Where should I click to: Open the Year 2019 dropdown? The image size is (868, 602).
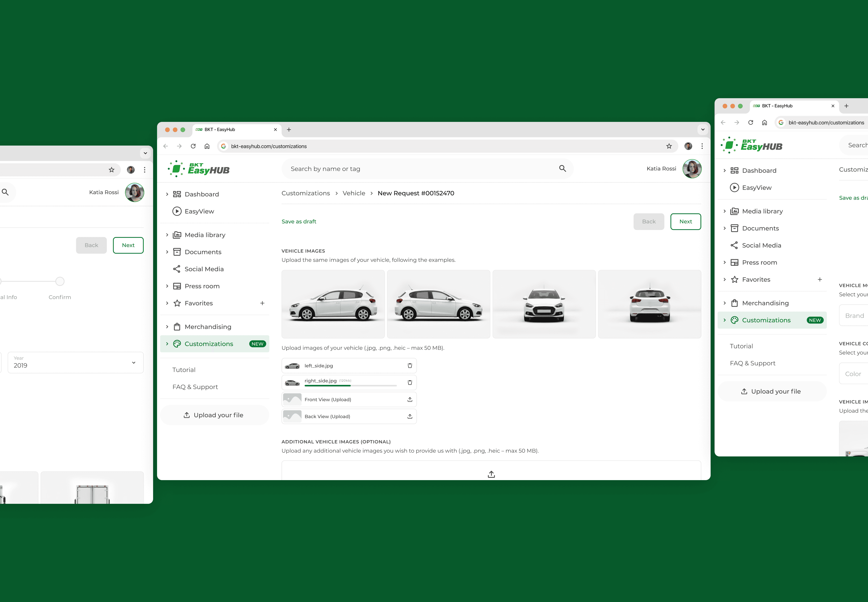click(75, 362)
